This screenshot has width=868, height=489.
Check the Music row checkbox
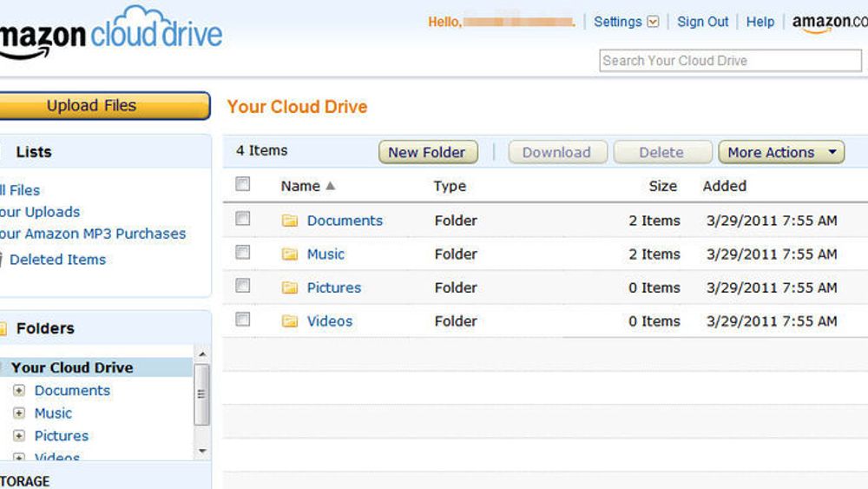[x=242, y=253]
